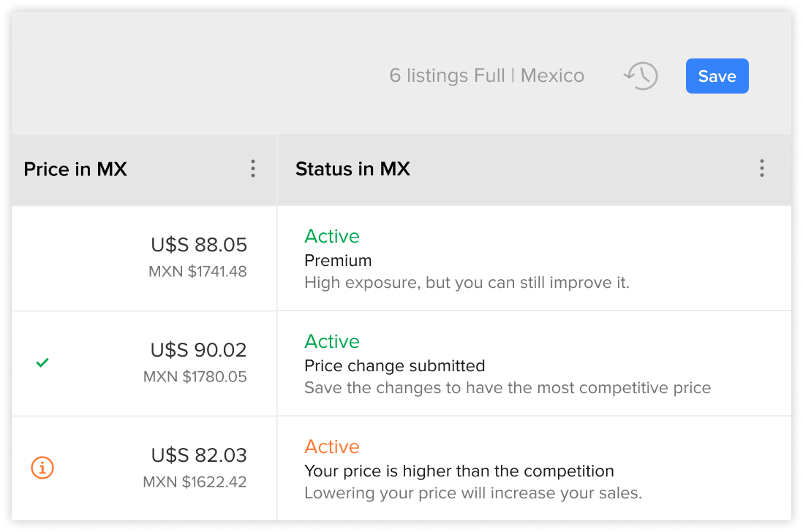This screenshot has height=532, width=803.
Task: Select the MXN $1780.05 converted price
Action: [195, 376]
